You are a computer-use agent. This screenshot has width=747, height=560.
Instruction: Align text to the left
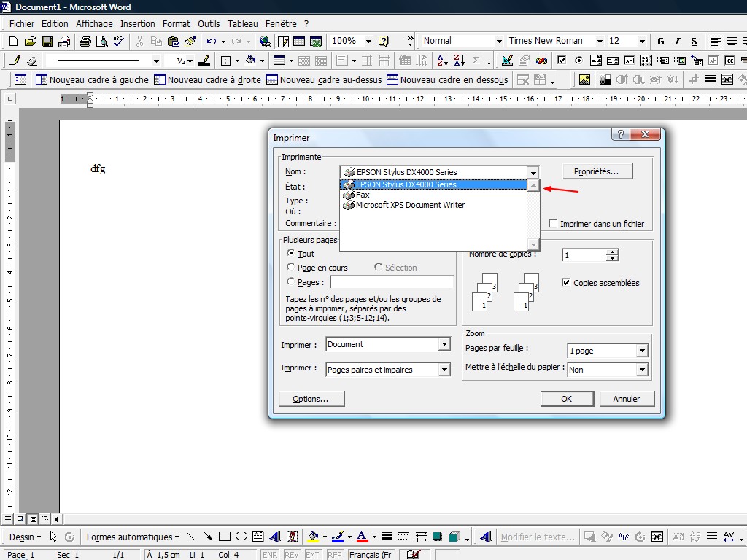click(x=715, y=42)
